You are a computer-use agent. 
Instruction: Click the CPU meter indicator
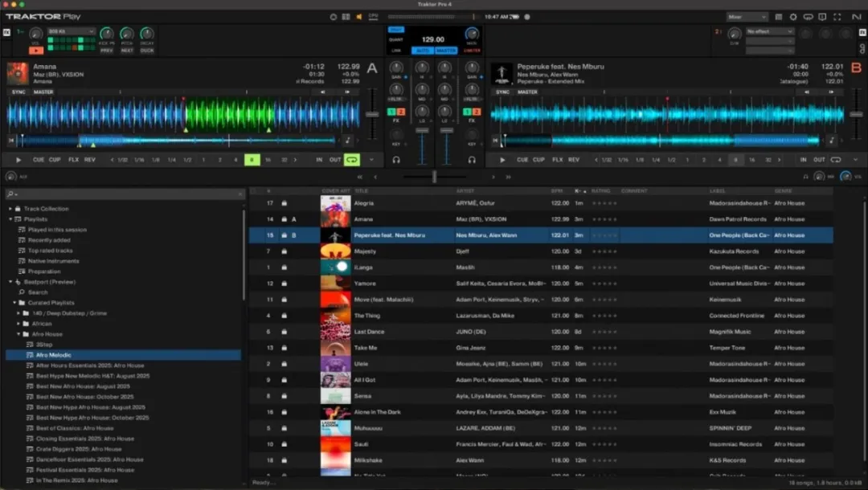373,17
